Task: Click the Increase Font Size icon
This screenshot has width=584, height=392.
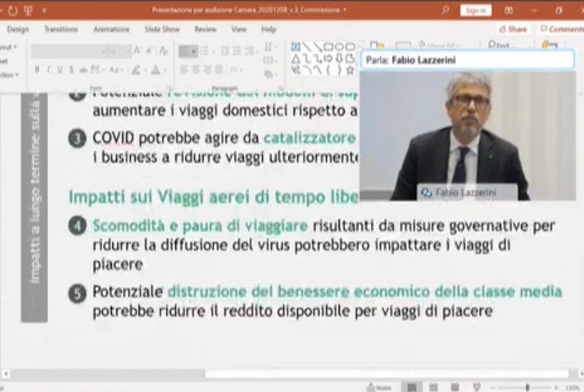Action: (x=137, y=51)
